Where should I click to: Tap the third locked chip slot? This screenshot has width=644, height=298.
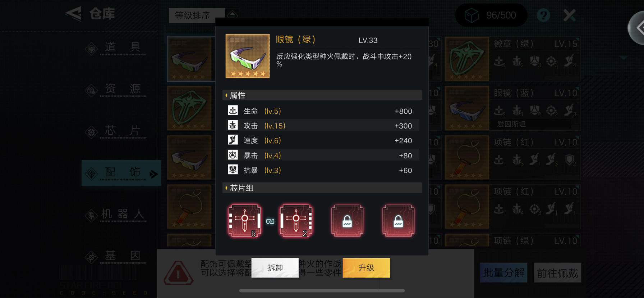pos(347,221)
